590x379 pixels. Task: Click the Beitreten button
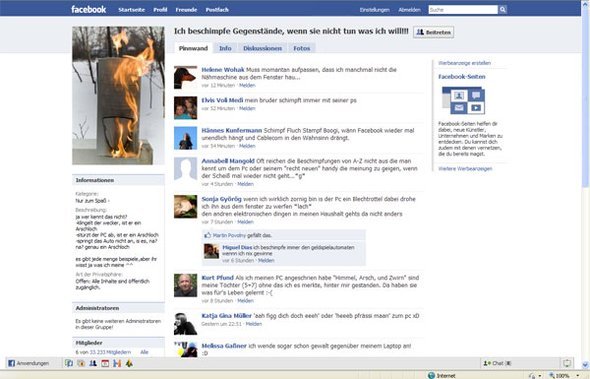coord(433,32)
